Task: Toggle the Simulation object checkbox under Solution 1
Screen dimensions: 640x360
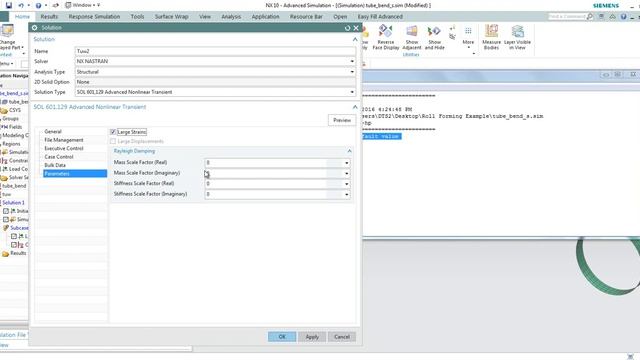Action: [x=6, y=220]
